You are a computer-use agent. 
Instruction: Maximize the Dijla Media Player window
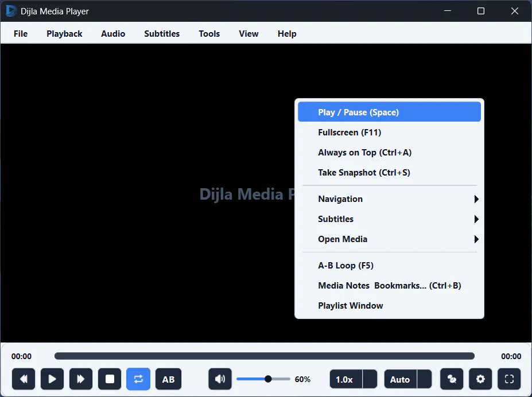pos(481,11)
